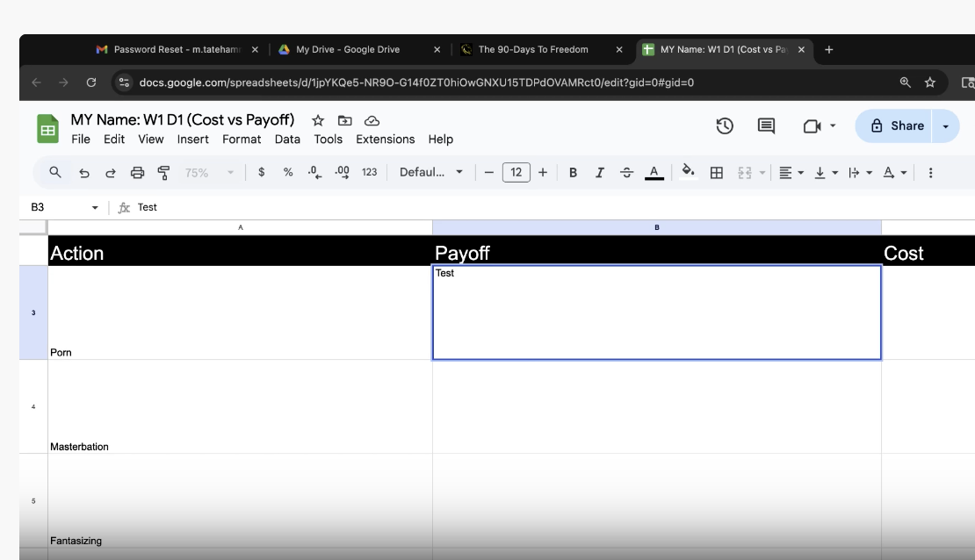Screen dimensions: 975x560
Task: Click the Share button
Action: (894, 126)
